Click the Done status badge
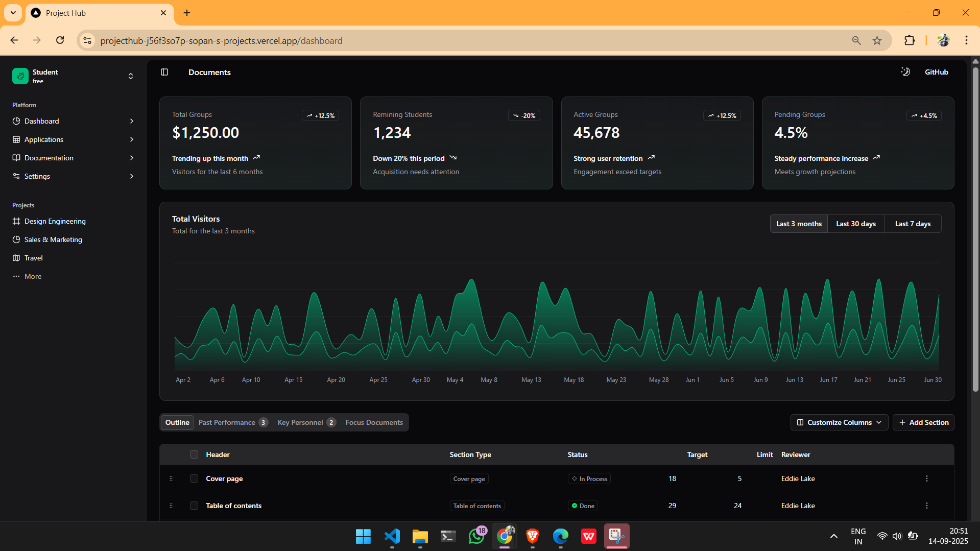Screen dimensions: 980x551 [x=583, y=506]
